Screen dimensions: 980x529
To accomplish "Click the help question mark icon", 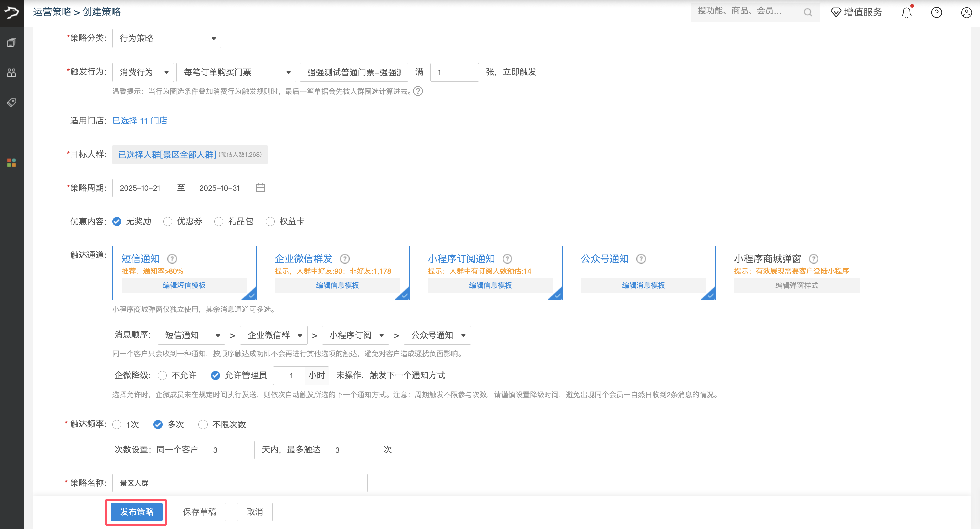I will (x=936, y=13).
